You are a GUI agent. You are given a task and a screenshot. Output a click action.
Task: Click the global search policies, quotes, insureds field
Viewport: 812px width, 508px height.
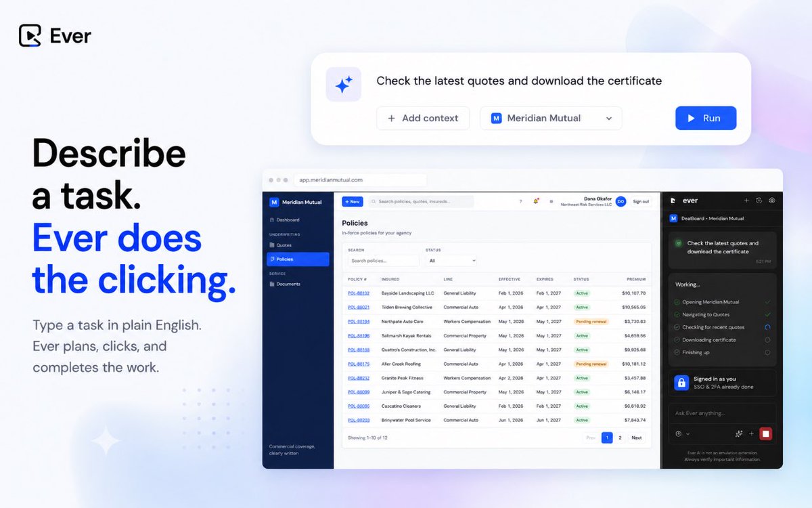point(421,202)
